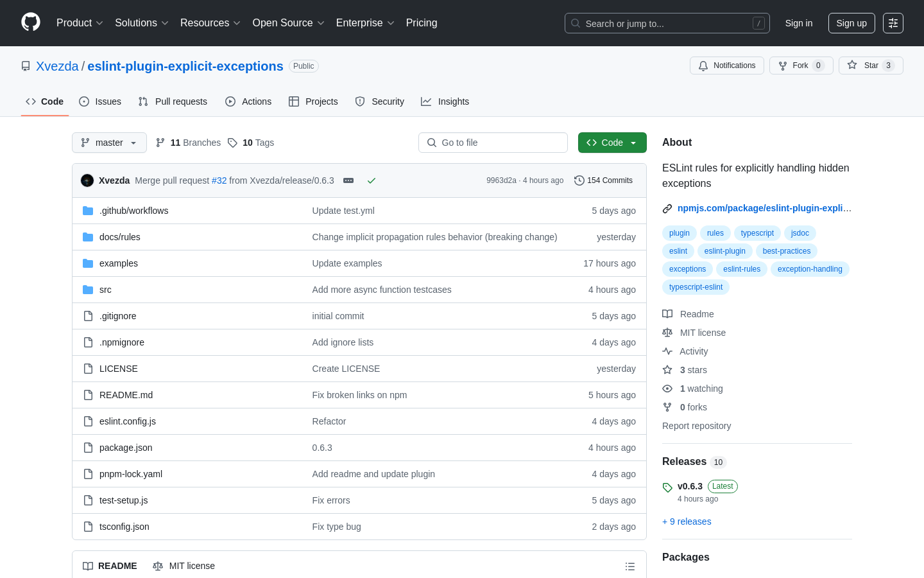Select the README tab below file list
924x578 pixels.
click(110, 566)
